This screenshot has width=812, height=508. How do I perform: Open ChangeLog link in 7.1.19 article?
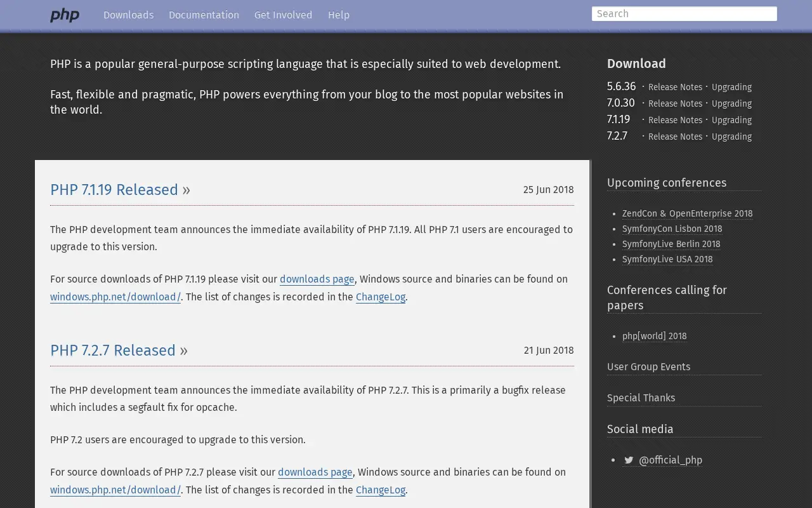click(x=381, y=297)
